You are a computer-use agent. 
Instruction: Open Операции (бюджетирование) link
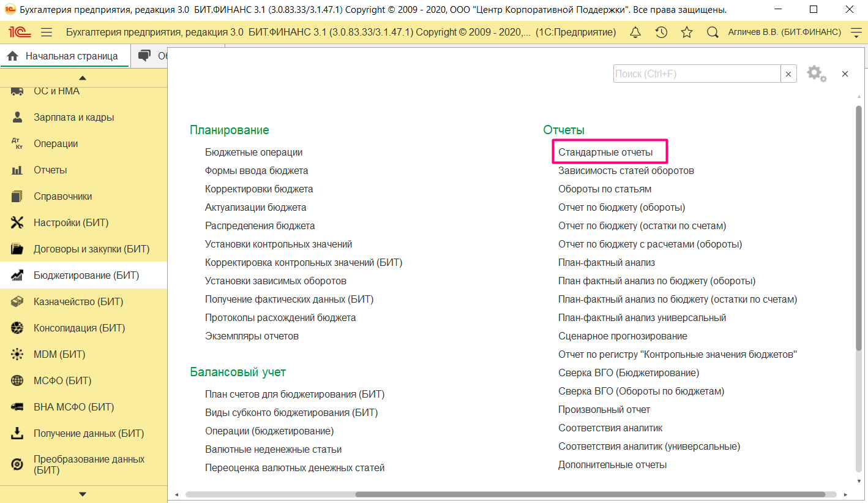coord(269,431)
